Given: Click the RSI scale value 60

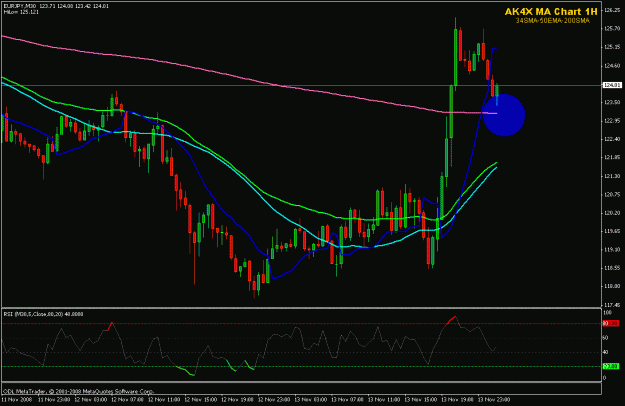Looking at the screenshot, I should click(x=606, y=338).
